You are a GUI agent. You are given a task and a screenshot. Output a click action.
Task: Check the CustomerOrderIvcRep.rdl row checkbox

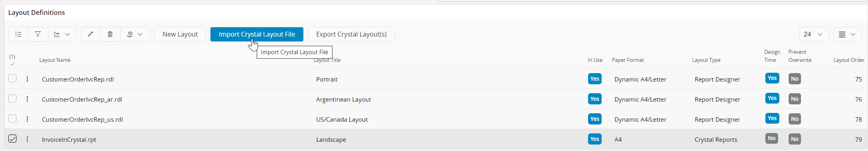[12, 78]
